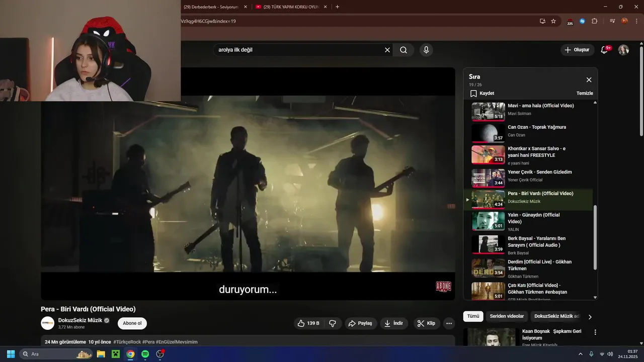Close the Derbederberk tab
644x362 pixels.
click(246, 7)
